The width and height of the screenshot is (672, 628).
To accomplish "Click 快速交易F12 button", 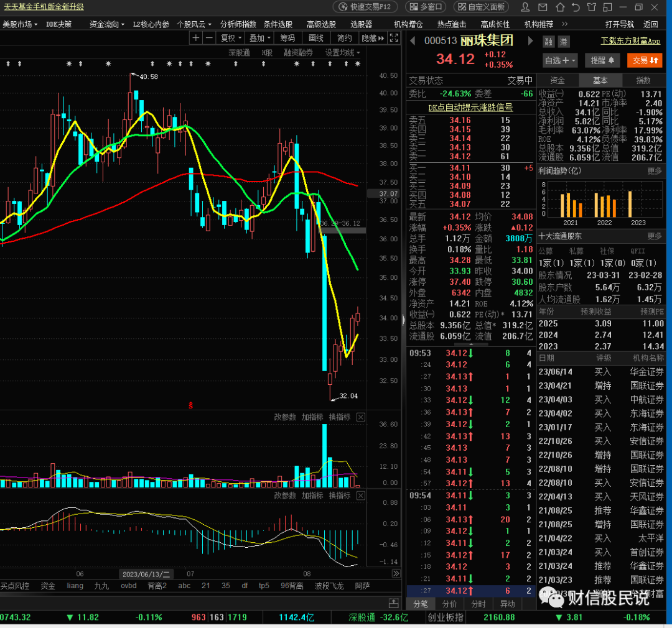I will [x=366, y=7].
